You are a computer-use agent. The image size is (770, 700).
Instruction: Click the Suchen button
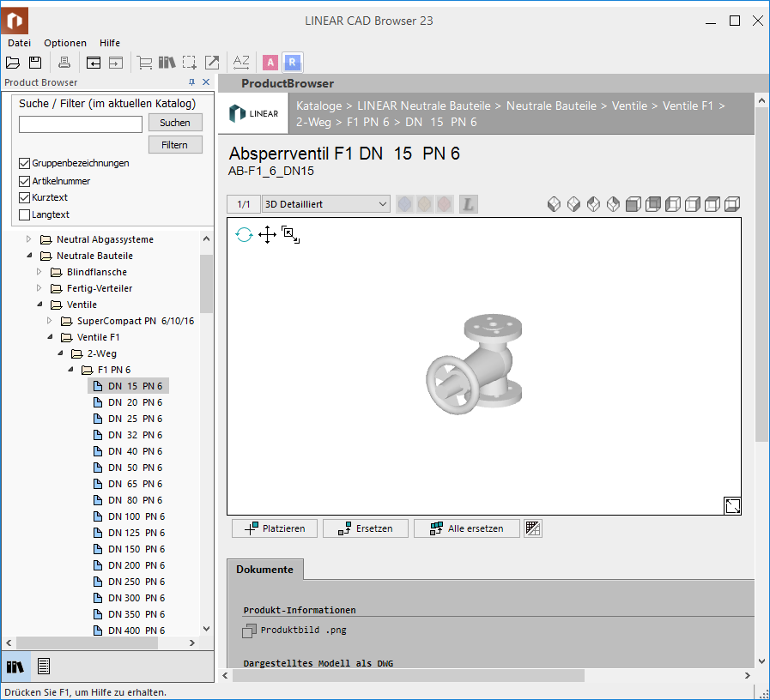[x=175, y=123]
